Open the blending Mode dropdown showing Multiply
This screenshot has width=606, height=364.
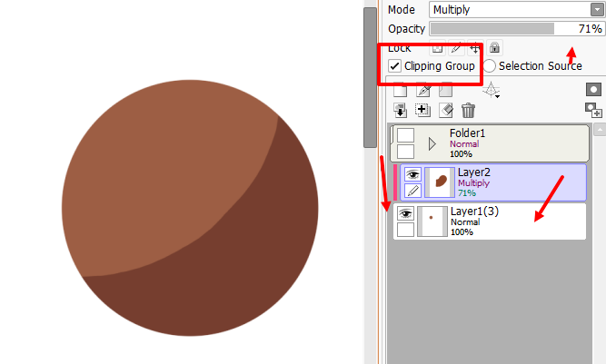click(517, 10)
